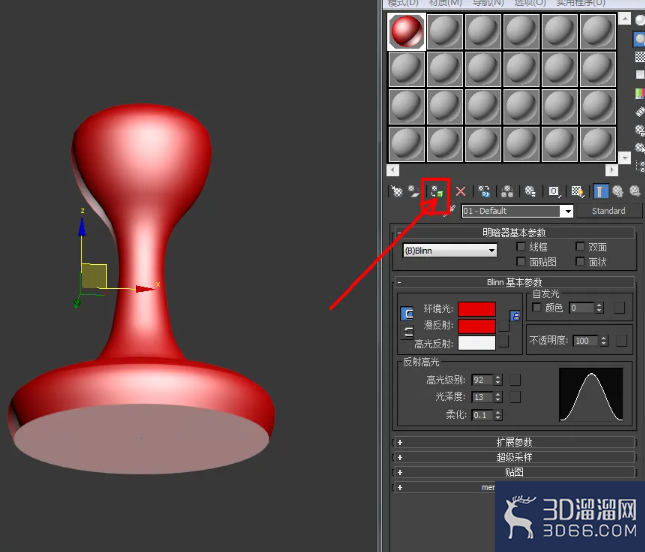This screenshot has width=645, height=552.
Task: Expand the 贴图 rollout
Action: (514, 472)
